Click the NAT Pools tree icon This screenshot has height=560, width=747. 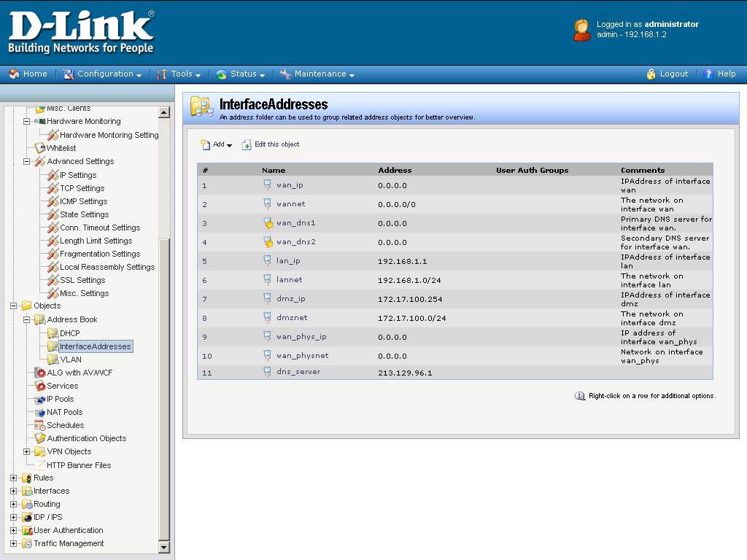tap(40, 413)
